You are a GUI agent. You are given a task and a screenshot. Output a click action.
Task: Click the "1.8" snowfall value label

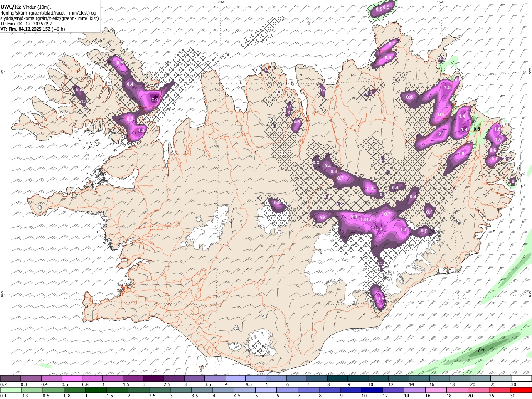click(141, 131)
